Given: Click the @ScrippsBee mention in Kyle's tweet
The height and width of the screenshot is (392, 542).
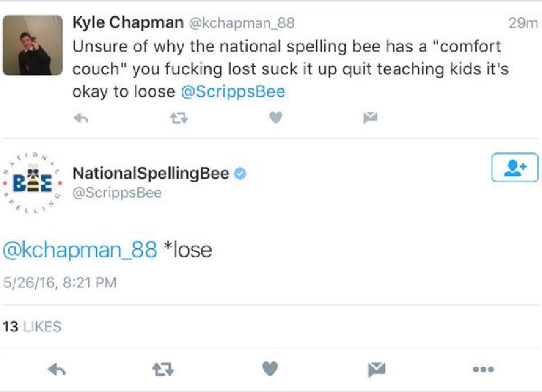Looking at the screenshot, I should [232, 92].
